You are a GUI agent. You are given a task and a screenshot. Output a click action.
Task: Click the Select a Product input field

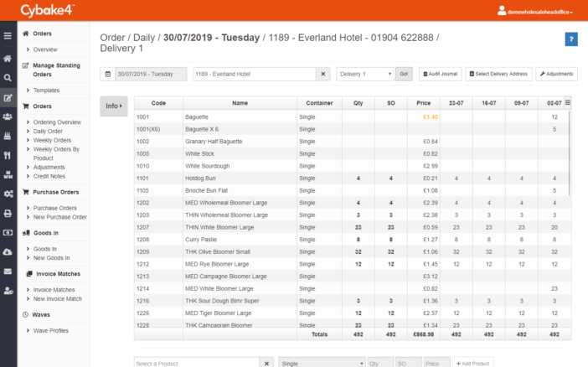(x=197, y=364)
